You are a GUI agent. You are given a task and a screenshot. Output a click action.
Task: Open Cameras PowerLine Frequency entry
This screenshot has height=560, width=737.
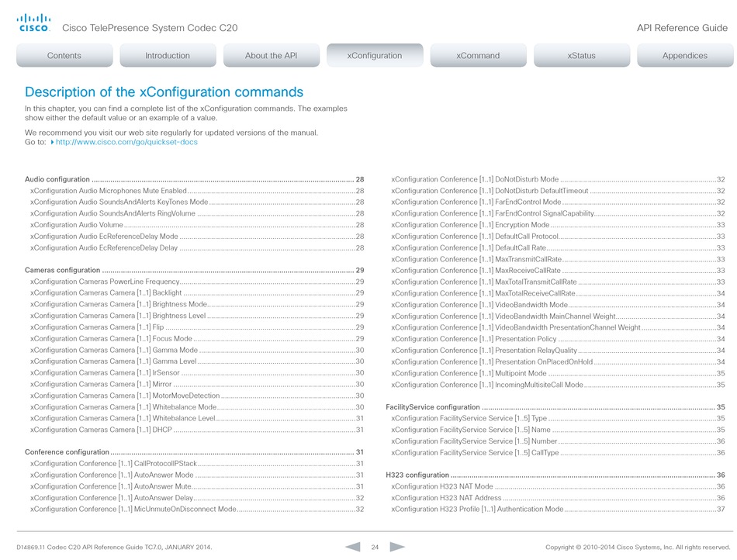coord(197,282)
